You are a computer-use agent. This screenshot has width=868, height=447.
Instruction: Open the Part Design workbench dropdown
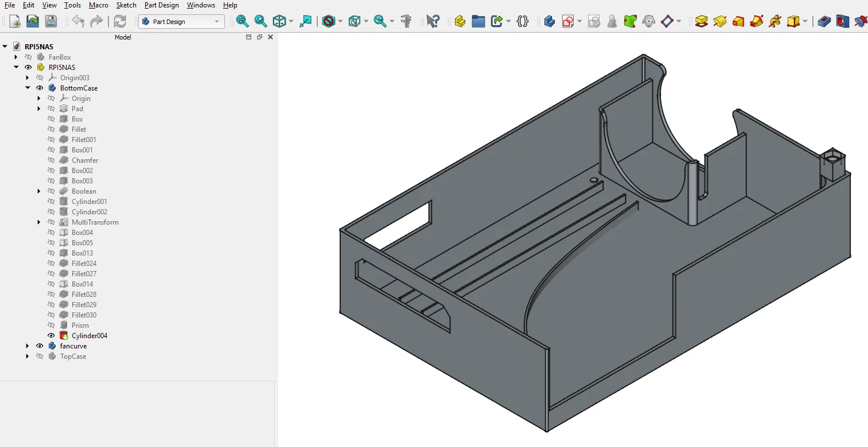click(181, 22)
